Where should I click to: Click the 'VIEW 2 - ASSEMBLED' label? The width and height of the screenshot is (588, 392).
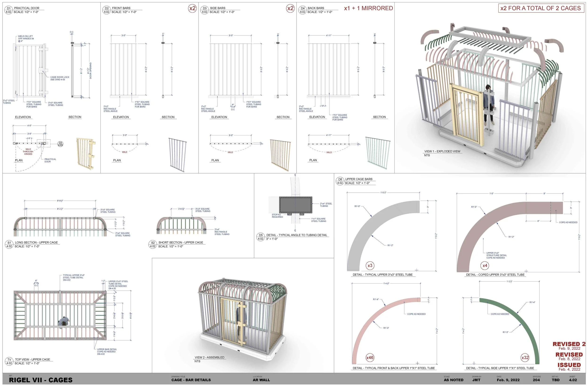point(210,357)
